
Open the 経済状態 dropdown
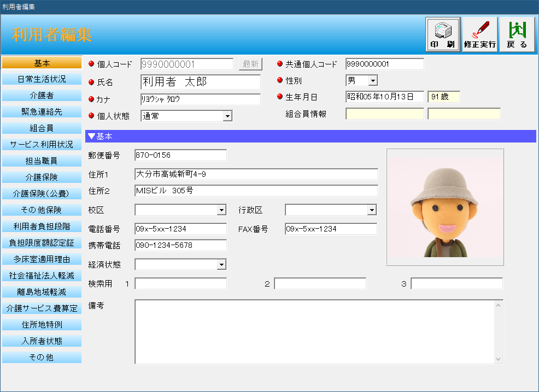tap(221, 265)
